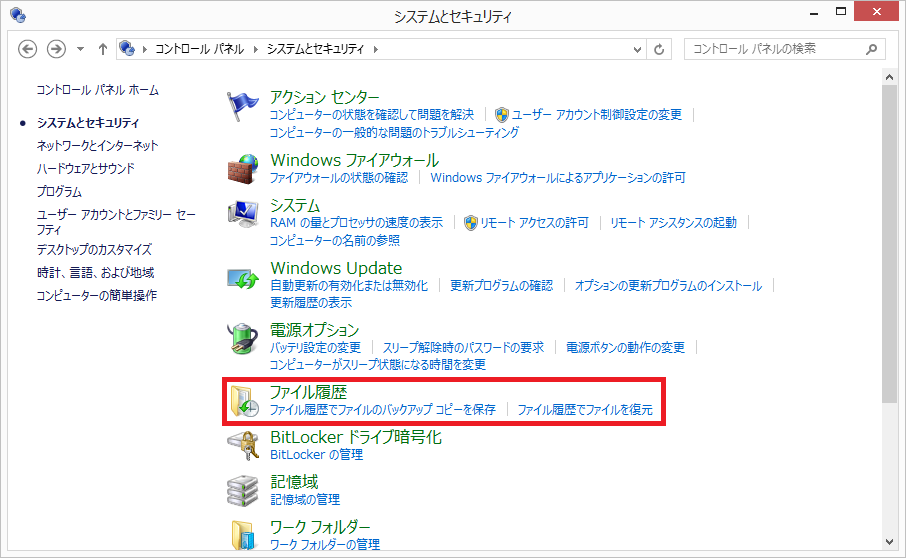Select 時計、言語、および地域 in sidebar
The image size is (906, 558).
(95, 273)
